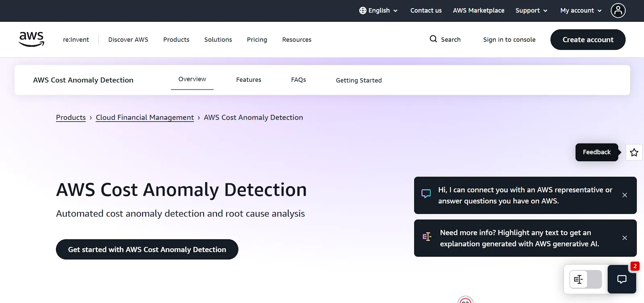Open the chat bubble button with badge
Image resolution: width=644 pixels, height=303 pixels.
pos(622,279)
